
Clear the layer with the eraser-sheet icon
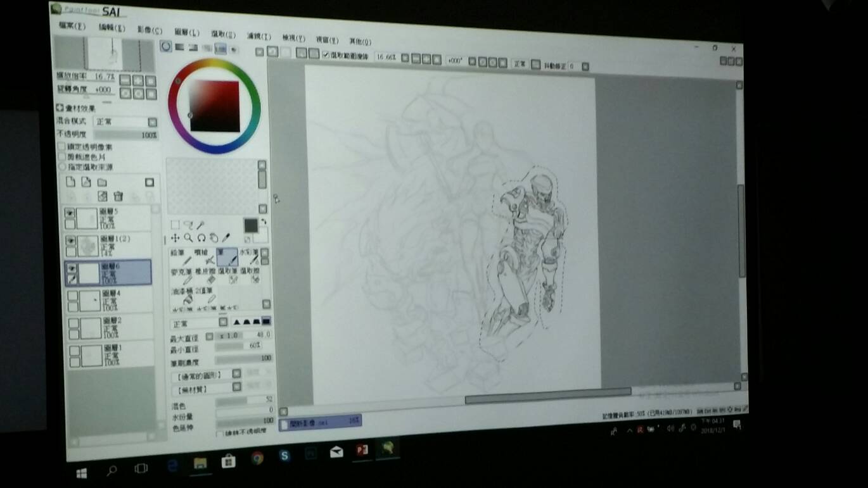[102, 196]
